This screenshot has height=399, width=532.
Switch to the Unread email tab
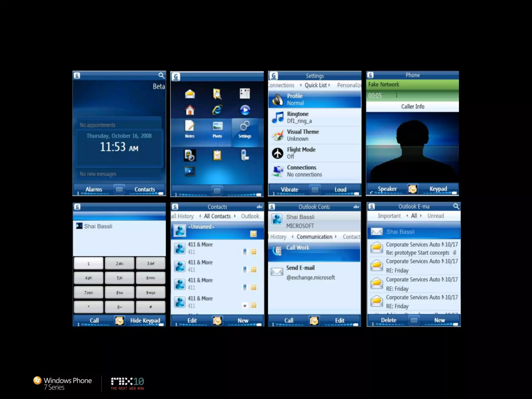pyautogui.click(x=435, y=216)
